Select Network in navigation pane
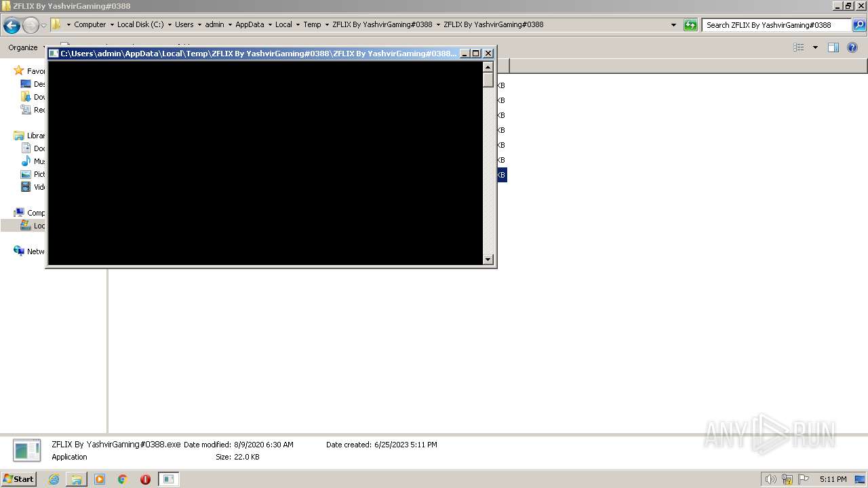Screen dimensions: 868x488 pos(29,251)
